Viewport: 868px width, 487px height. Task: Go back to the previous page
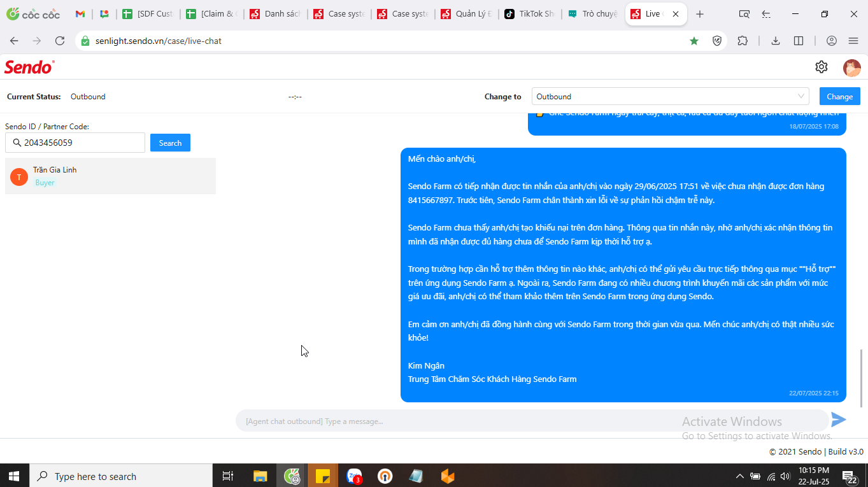pos(14,41)
